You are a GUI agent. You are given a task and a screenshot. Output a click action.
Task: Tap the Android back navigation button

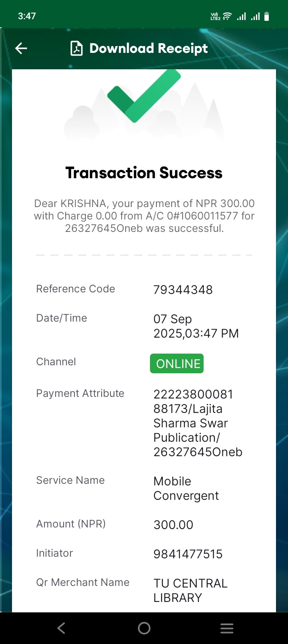[x=61, y=628]
